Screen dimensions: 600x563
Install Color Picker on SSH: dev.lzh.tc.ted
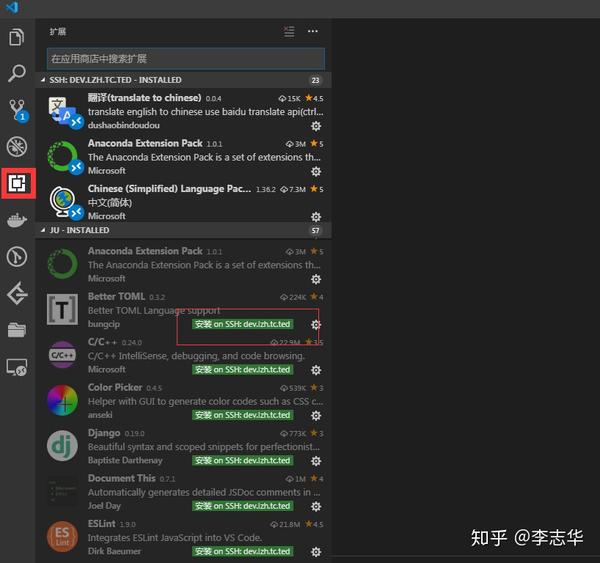pyautogui.click(x=243, y=415)
